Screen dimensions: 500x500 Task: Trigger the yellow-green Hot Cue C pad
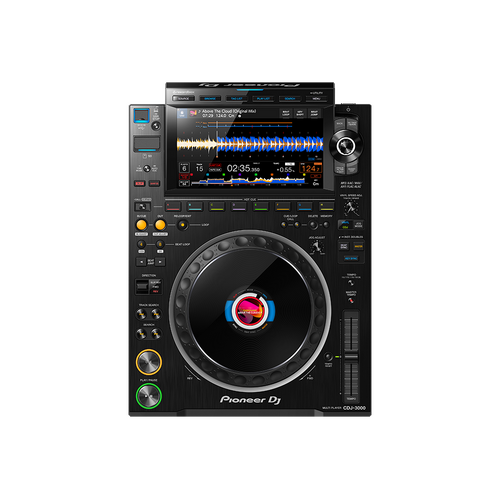(x=217, y=206)
